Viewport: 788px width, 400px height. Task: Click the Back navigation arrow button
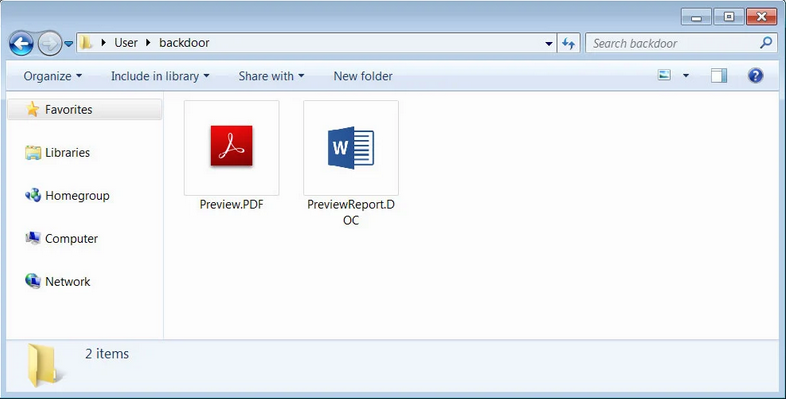coord(21,44)
